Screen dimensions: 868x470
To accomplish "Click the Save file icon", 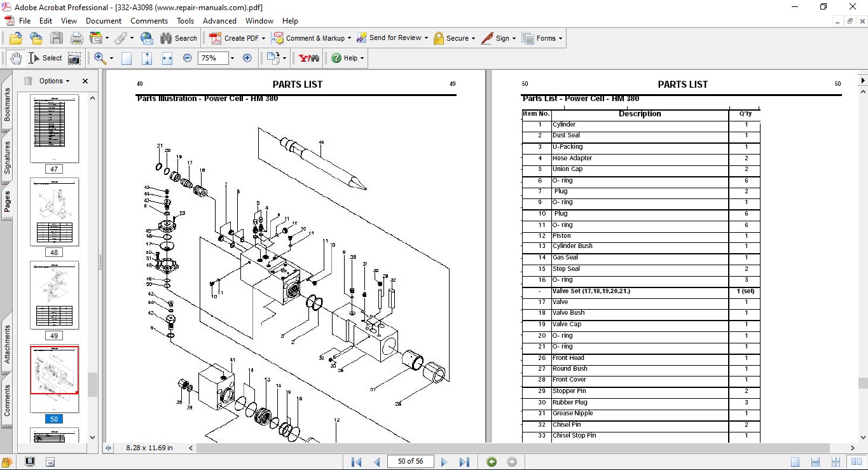I will (57, 38).
